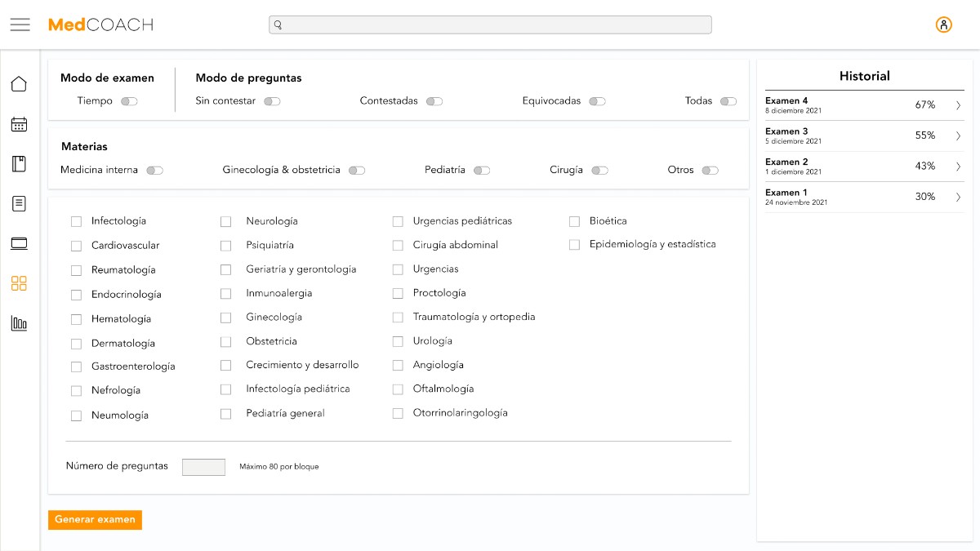Open the hamburger menu icon
This screenshot has height=551, width=980.
[x=20, y=24]
